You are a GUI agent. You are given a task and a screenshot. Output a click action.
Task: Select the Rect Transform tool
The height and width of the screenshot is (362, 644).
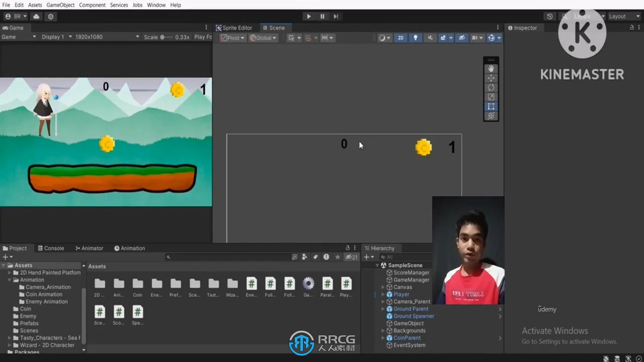click(491, 106)
